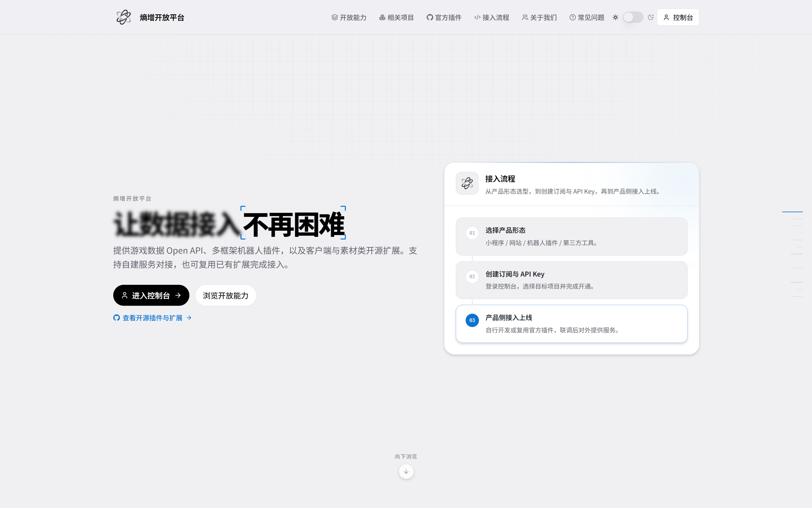Click the logo icon in 接入流程 card header

(x=467, y=183)
